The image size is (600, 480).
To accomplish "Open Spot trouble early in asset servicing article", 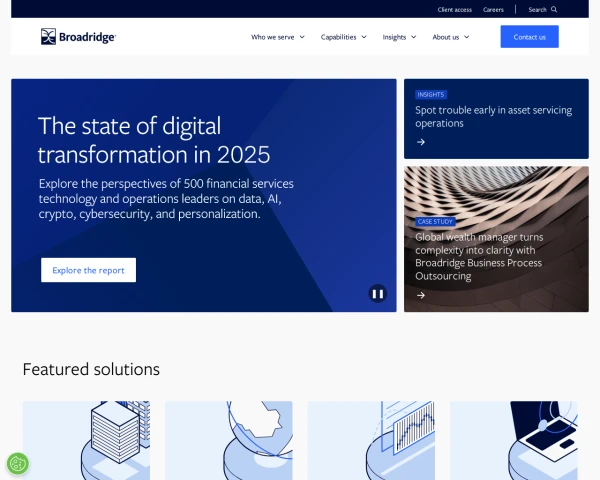I will pyautogui.click(x=496, y=119).
